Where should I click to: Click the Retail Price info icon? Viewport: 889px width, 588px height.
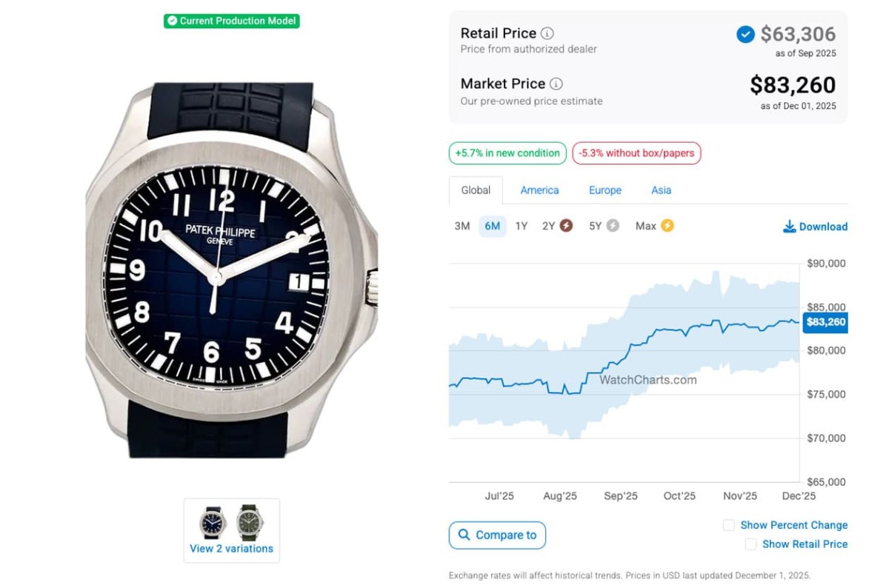[547, 33]
